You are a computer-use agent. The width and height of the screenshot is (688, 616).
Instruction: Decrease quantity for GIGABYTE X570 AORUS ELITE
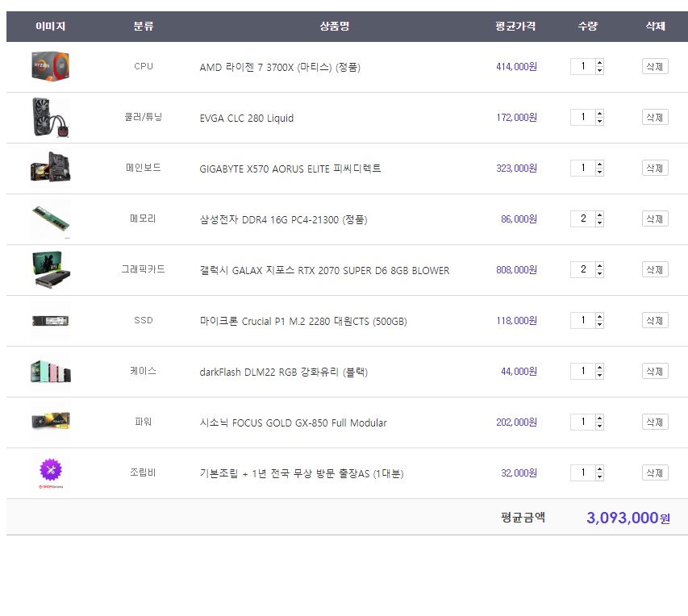click(599, 172)
